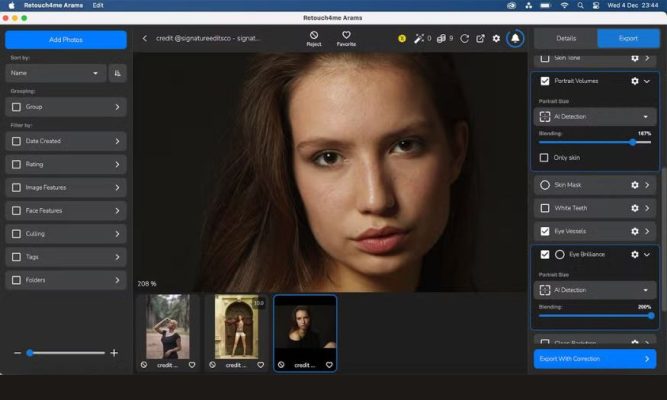Click the magic wand retouch icon
This screenshot has height=400, width=667.
(x=417, y=39)
